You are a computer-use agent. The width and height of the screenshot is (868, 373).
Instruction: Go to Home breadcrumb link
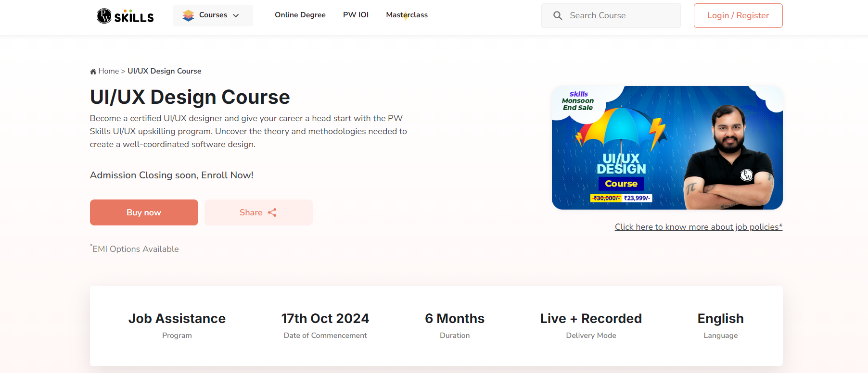[108, 71]
